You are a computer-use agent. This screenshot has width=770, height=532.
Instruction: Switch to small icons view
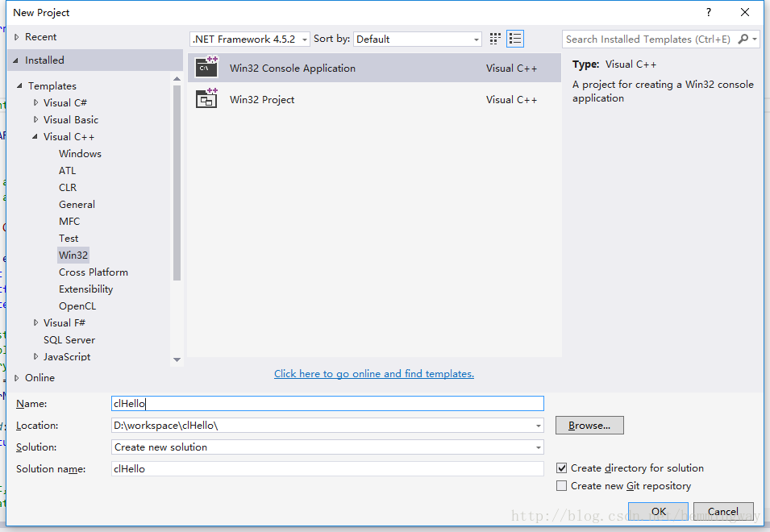click(x=495, y=39)
